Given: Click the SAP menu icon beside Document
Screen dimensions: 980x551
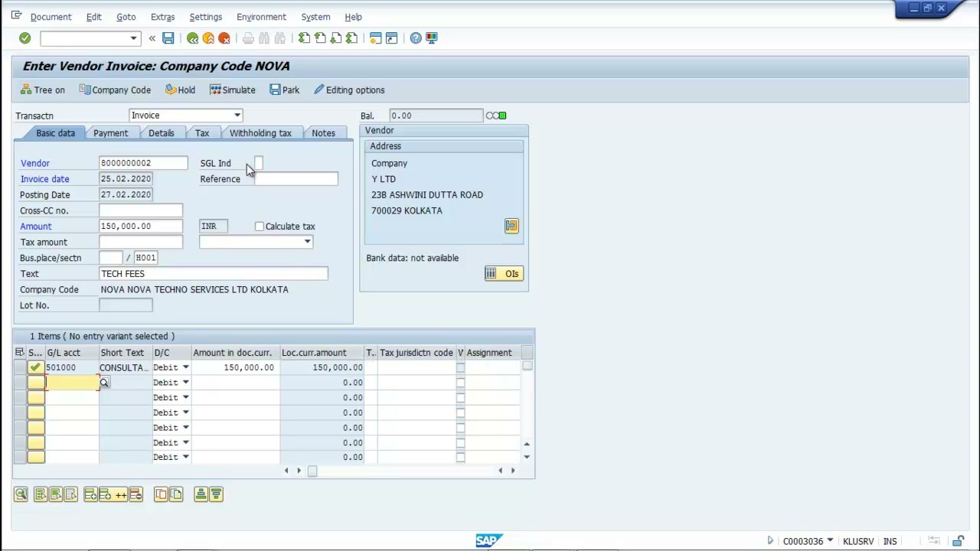Looking at the screenshot, I should [x=16, y=16].
